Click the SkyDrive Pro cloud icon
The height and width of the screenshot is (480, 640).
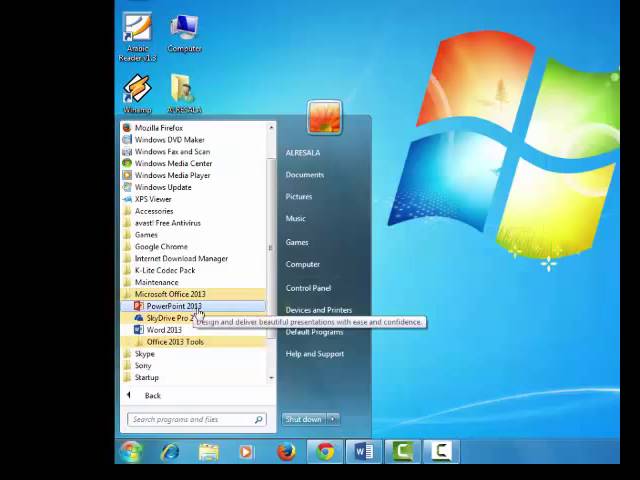pos(139,318)
